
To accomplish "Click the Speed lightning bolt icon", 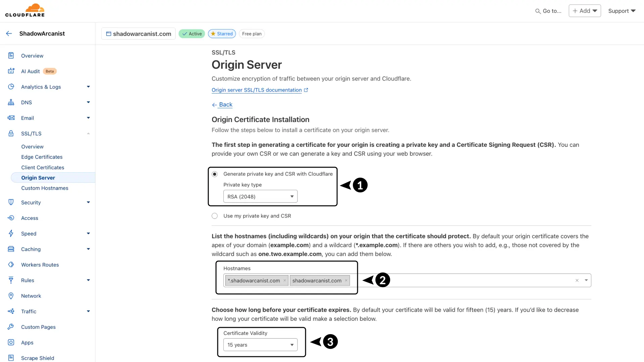I will pos(11,233).
